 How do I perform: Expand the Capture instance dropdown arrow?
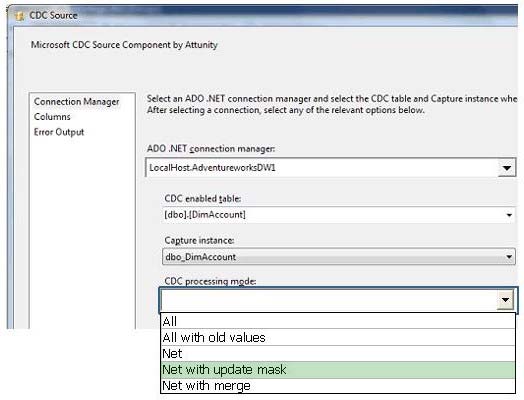coord(509,257)
